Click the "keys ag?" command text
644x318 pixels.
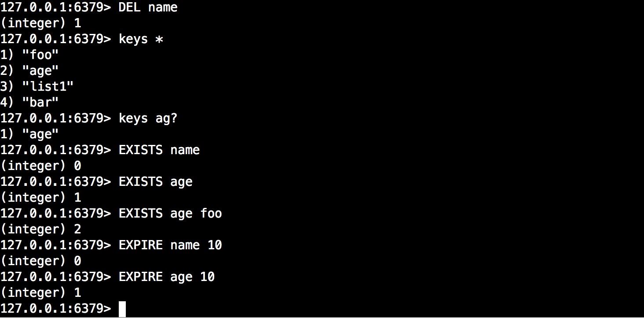click(x=148, y=118)
